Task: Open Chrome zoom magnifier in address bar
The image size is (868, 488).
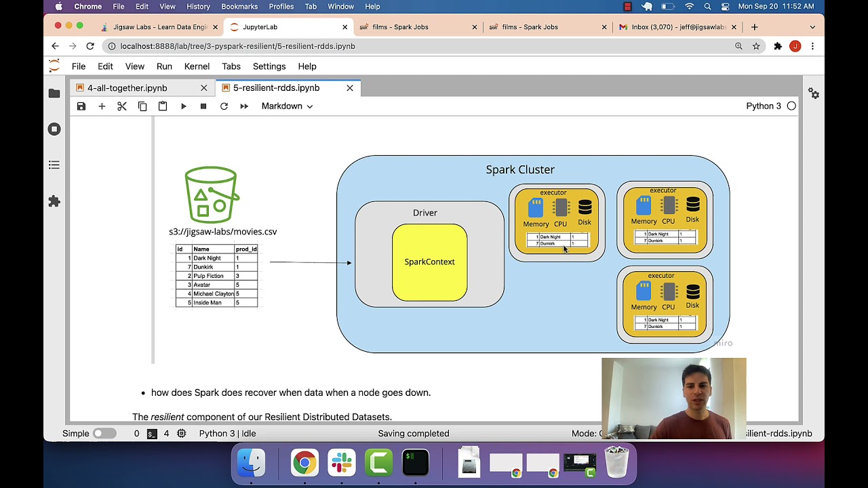Action: point(738,46)
